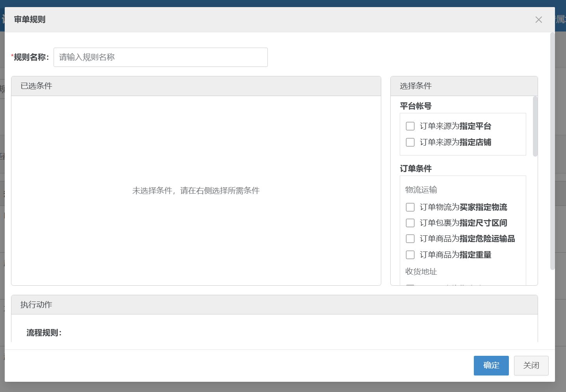Click the 已选条件 panel header

pyautogui.click(x=35, y=86)
